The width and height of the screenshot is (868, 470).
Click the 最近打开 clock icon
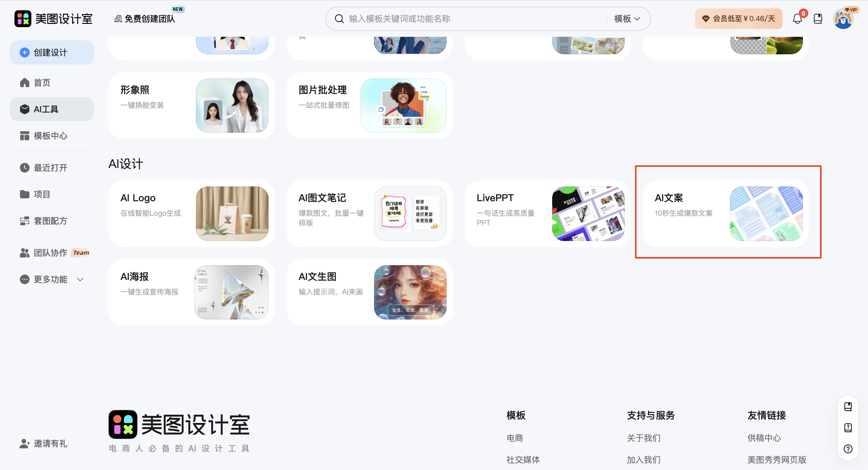(x=24, y=167)
